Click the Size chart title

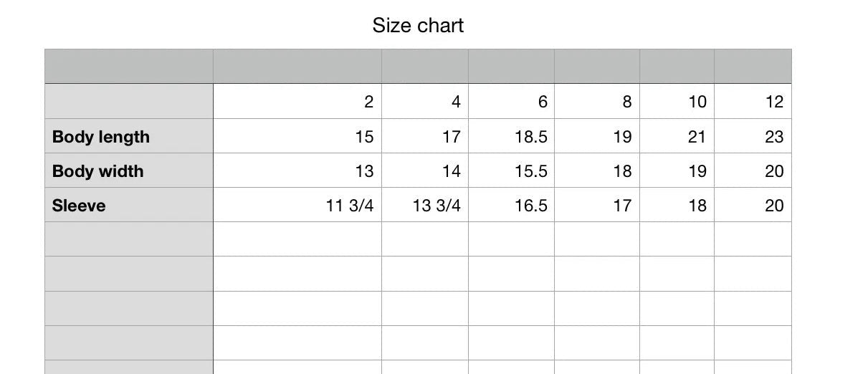418,26
